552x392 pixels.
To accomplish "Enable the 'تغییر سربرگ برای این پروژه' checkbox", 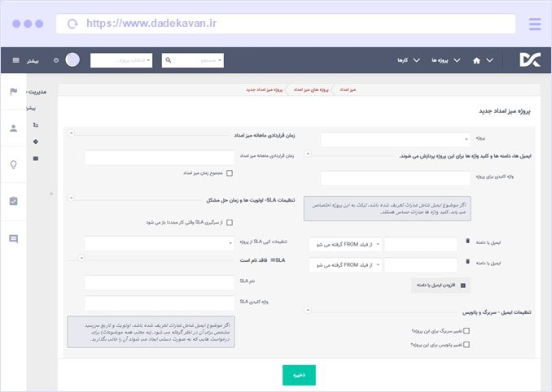I will pyautogui.click(x=467, y=331).
